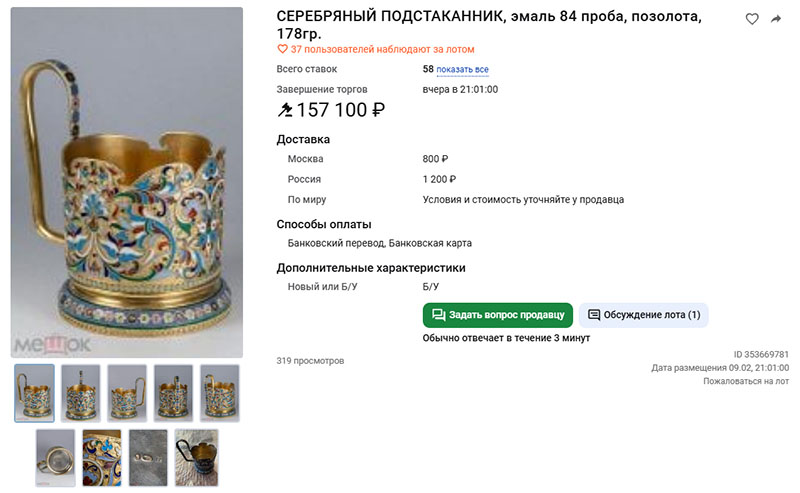The height and width of the screenshot is (493, 800).
Task: Open Обсуждение лота (1) discussion
Action: [643, 315]
